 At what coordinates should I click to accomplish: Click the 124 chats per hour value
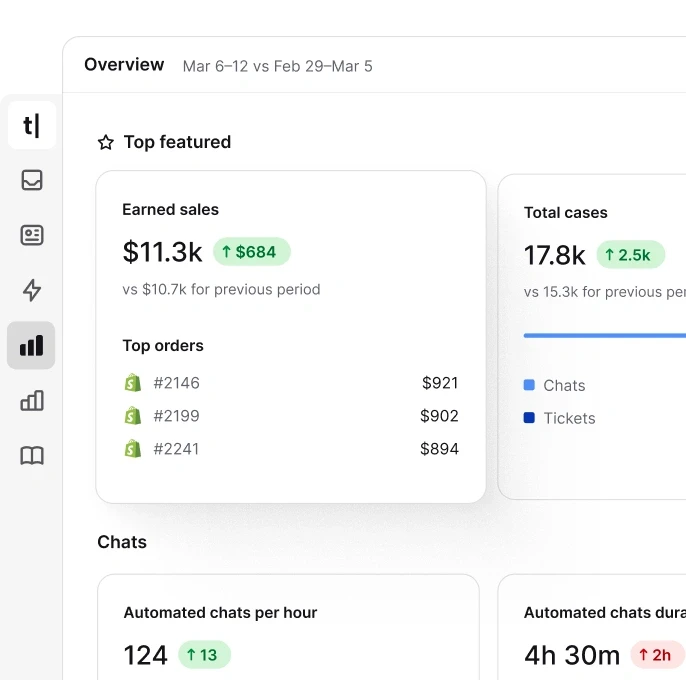[x=146, y=655]
